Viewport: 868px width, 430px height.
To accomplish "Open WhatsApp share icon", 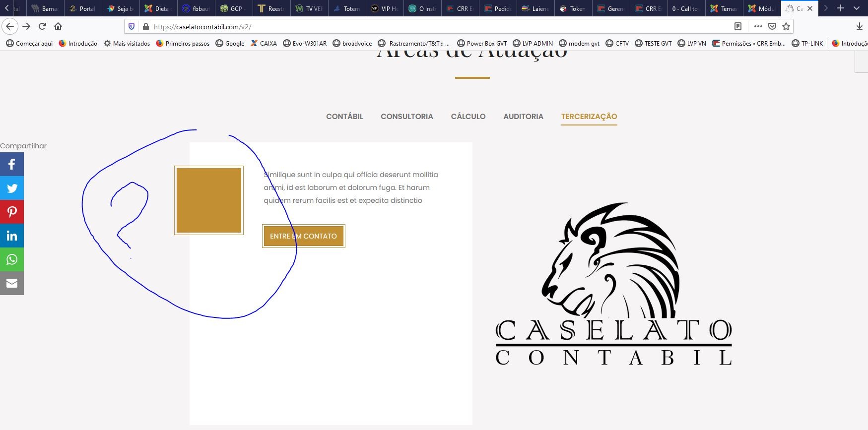I will [x=12, y=259].
